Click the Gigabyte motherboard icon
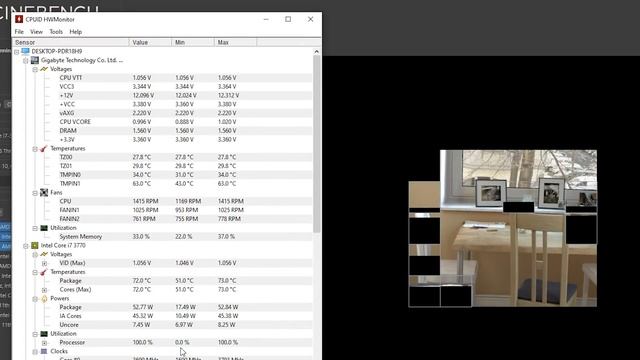This screenshot has width=640, height=360. click(35, 60)
